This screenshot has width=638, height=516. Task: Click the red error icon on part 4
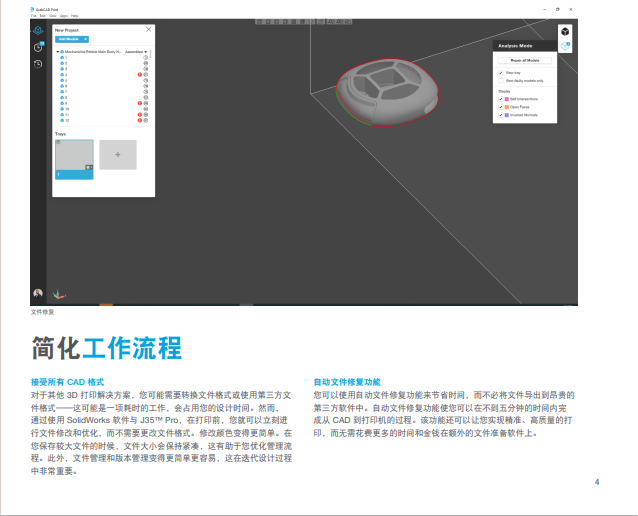pyautogui.click(x=139, y=75)
